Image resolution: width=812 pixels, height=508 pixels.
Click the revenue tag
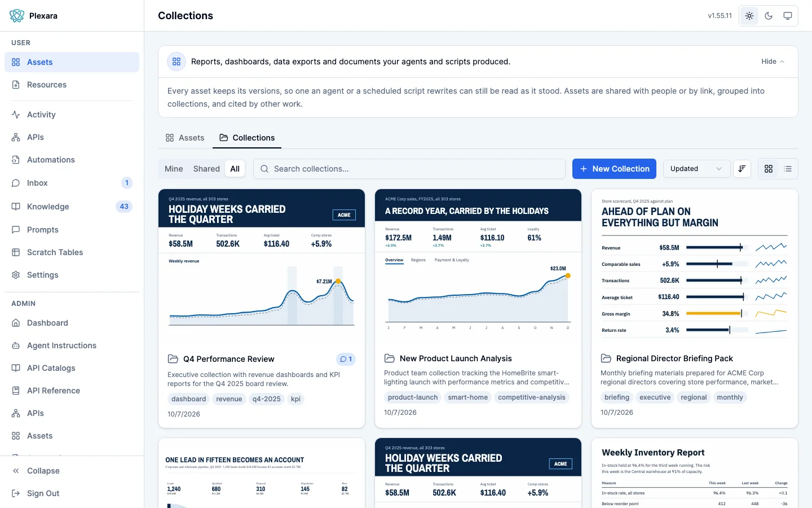coord(229,399)
